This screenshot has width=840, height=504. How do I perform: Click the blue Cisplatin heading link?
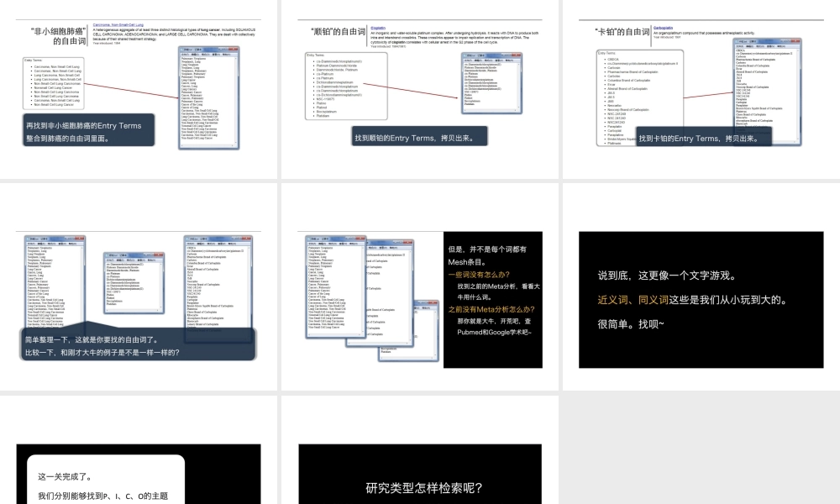[379, 27]
